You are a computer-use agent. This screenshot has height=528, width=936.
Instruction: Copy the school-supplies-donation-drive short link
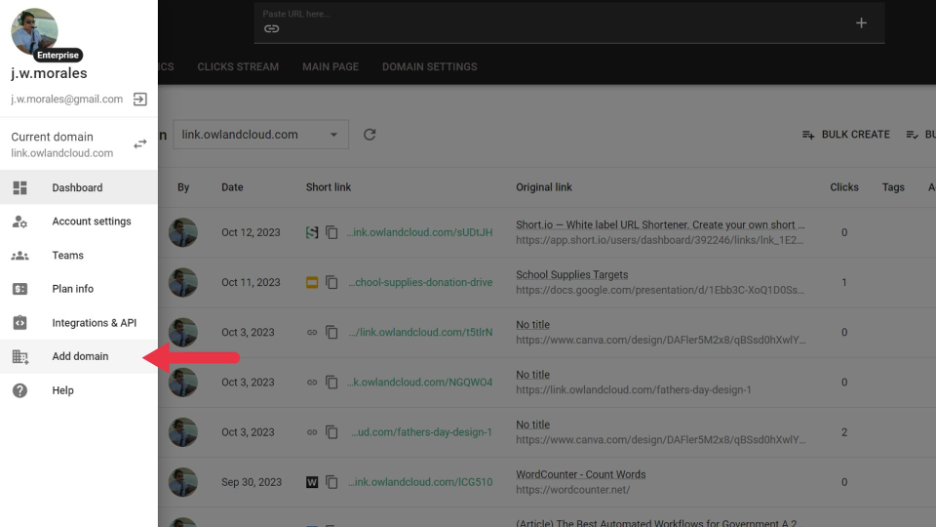331,282
